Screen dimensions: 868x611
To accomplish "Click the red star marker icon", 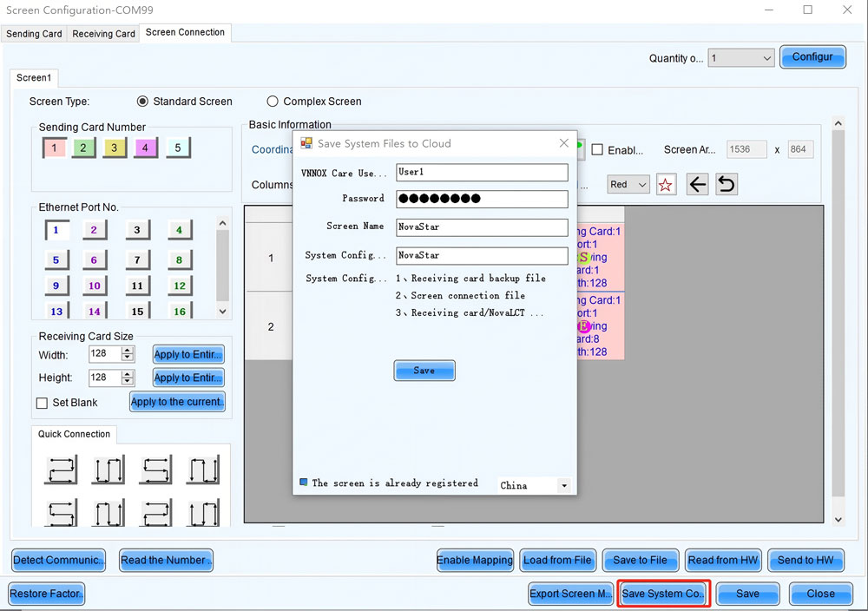I will pos(667,184).
